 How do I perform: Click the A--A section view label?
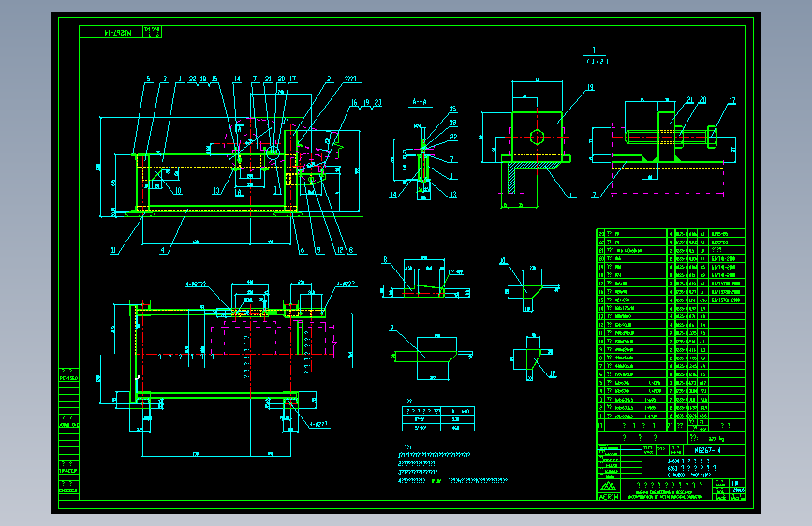(420, 102)
